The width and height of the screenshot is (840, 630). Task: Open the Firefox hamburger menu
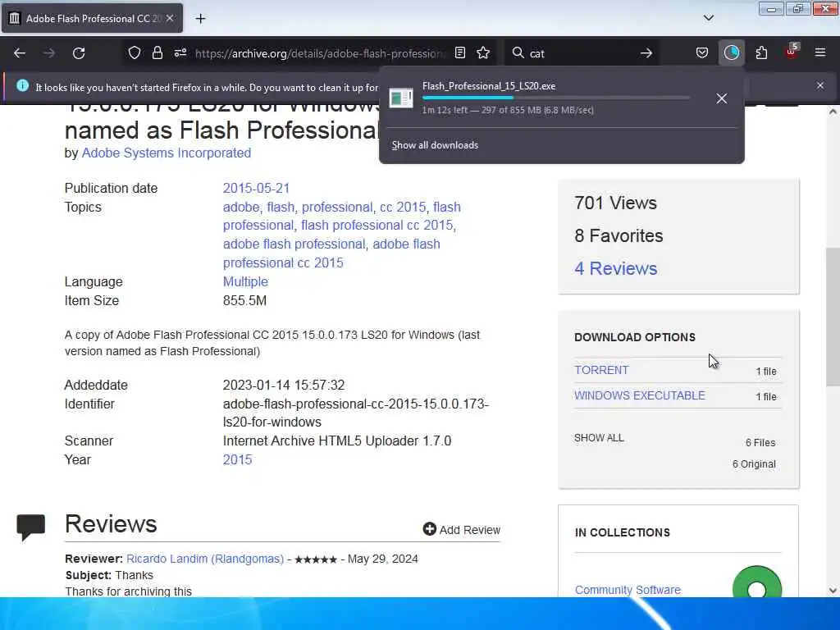pos(820,53)
